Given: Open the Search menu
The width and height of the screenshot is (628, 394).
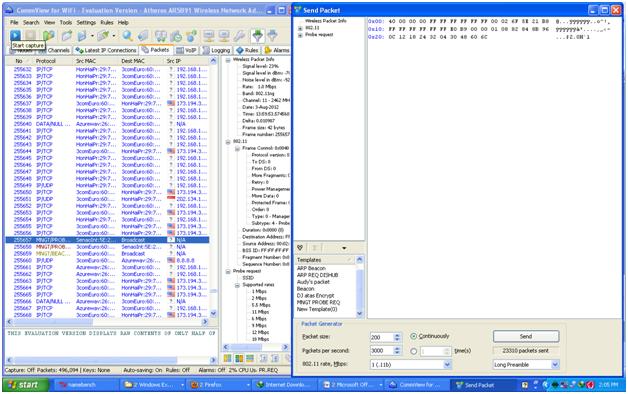Looking at the screenshot, I should click(31, 22).
